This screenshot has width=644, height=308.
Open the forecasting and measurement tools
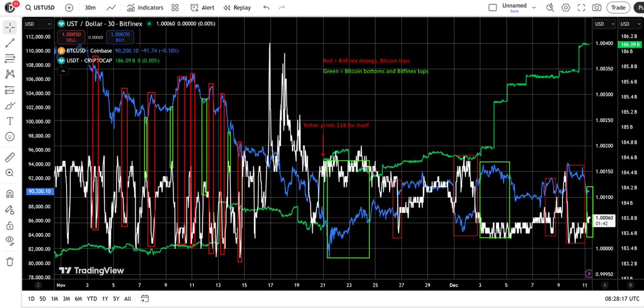(10, 90)
